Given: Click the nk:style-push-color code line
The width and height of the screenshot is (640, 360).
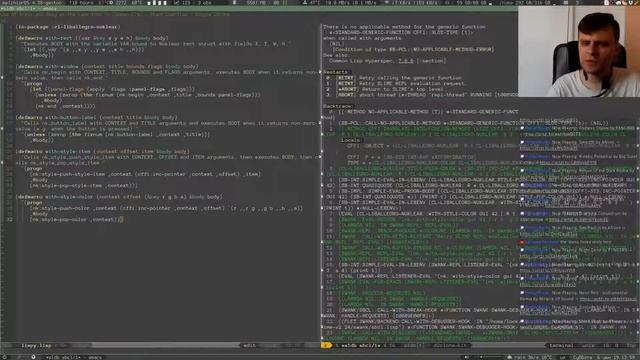Looking at the screenshot, I should coord(166,208).
